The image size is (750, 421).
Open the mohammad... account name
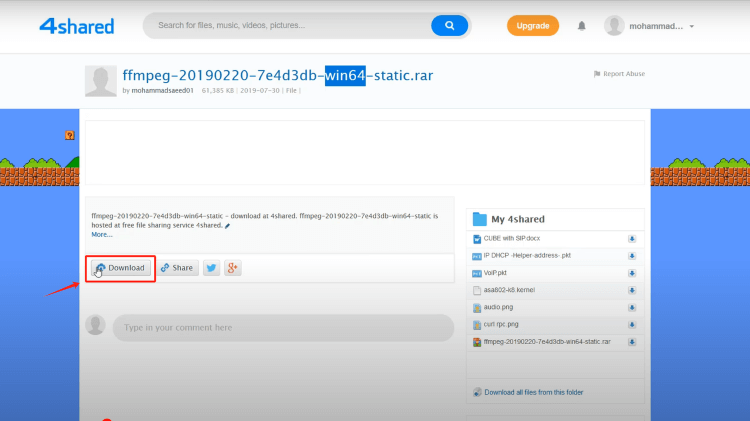pyautogui.click(x=656, y=26)
